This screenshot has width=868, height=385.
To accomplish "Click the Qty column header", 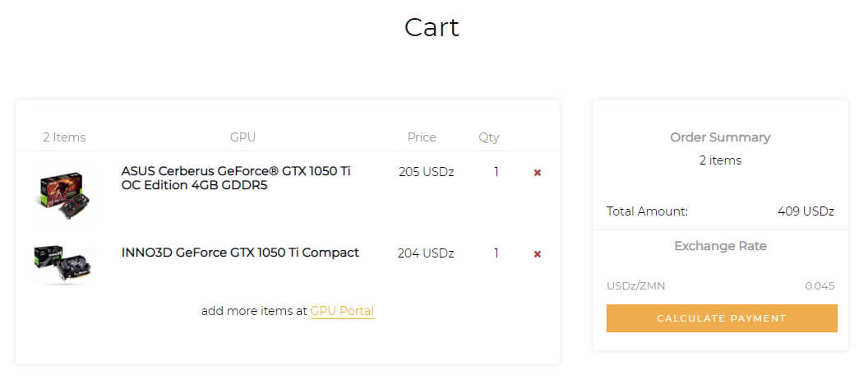I will 489,137.
